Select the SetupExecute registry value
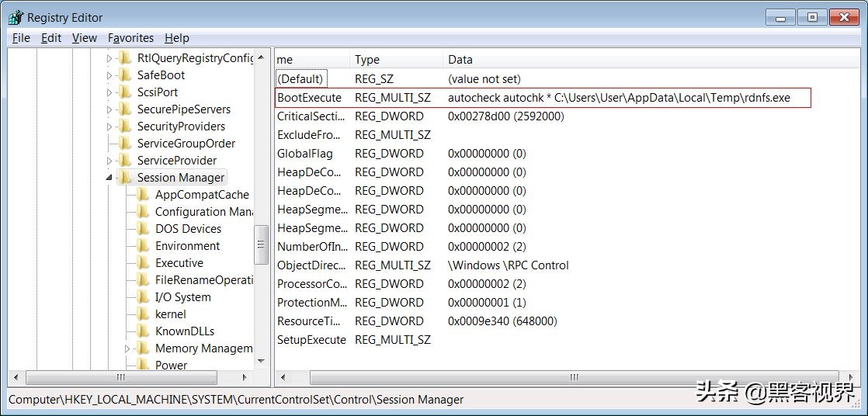The height and width of the screenshot is (416, 868). 311,340
